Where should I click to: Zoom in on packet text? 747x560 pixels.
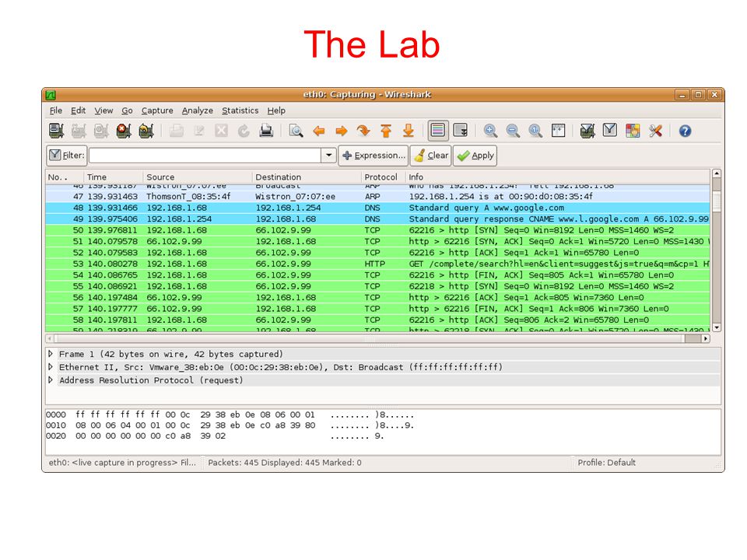click(490, 131)
